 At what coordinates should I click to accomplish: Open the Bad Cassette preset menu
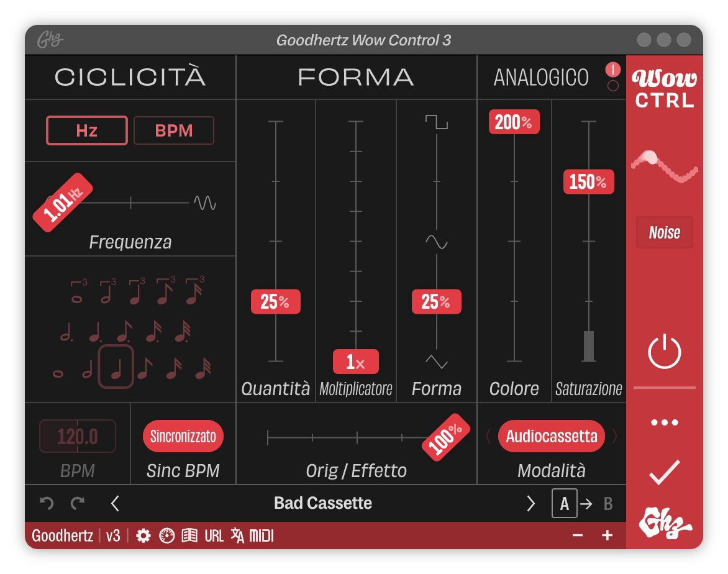(x=323, y=503)
